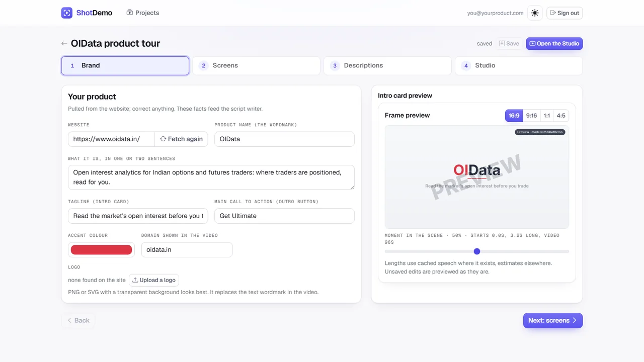The height and width of the screenshot is (362, 644).
Task: Click the WEBSITE field label
Action: (x=79, y=125)
